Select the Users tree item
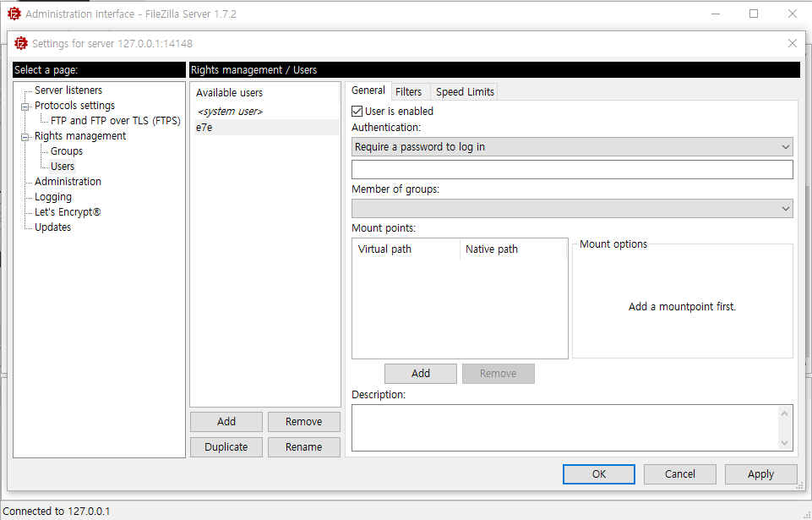Viewport: 812px width, 520px height. pos(63,167)
